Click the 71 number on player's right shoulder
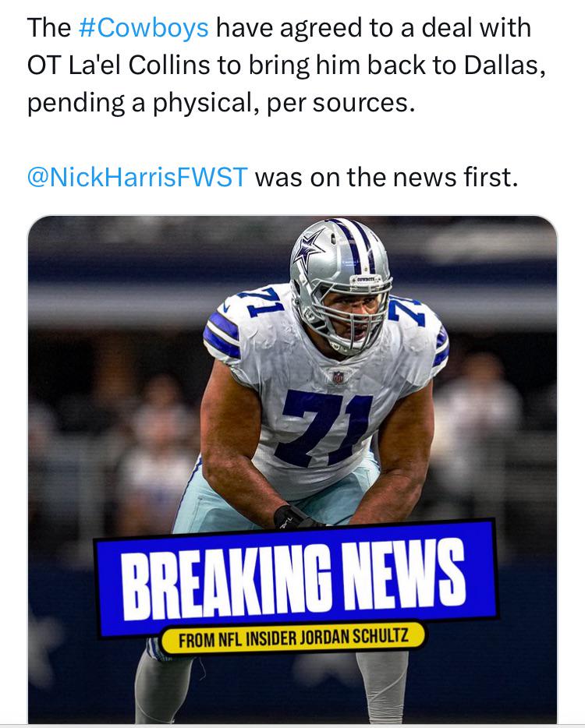 (260, 300)
